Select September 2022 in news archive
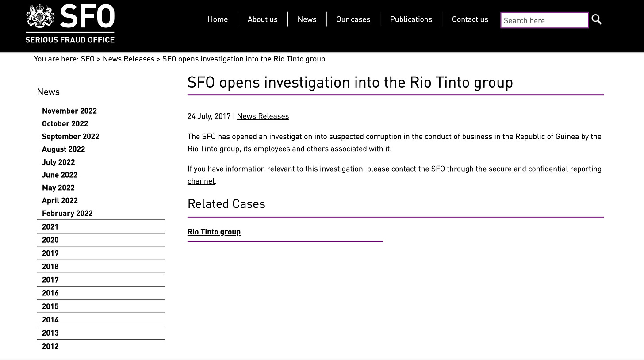The image size is (644, 360). [71, 137]
